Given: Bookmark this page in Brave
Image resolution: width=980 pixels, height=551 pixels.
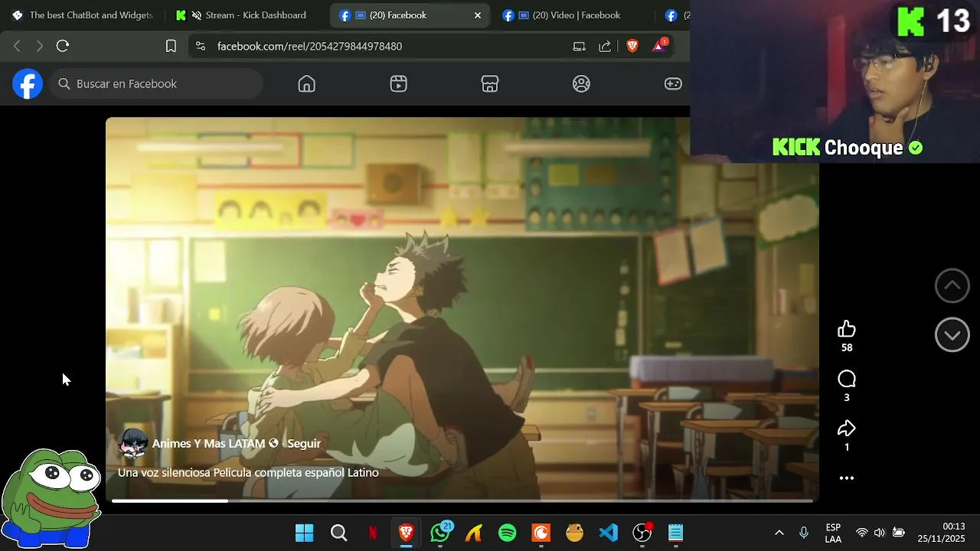Looking at the screenshot, I should point(171,46).
